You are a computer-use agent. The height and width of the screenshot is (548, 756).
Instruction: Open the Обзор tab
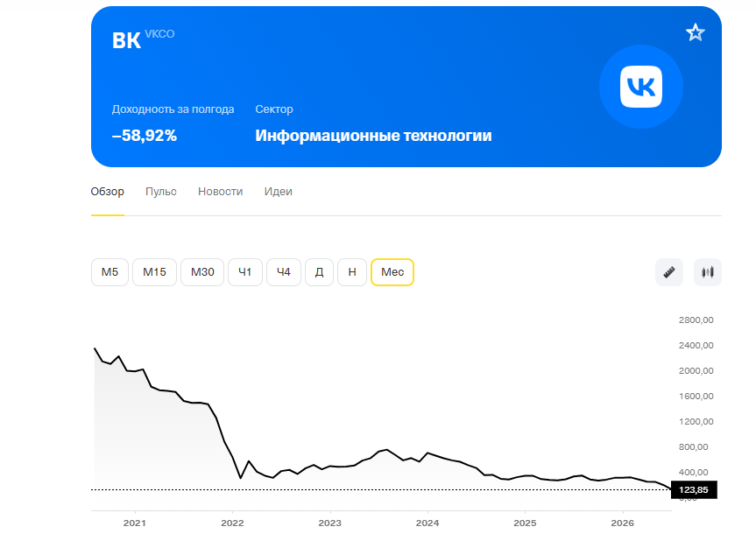click(108, 192)
